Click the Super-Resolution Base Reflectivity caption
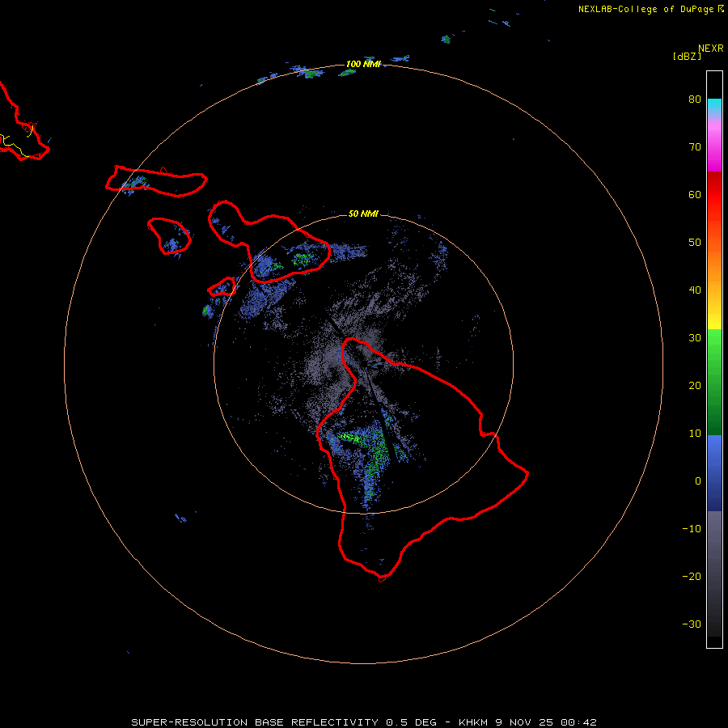The image size is (728, 728). (x=363, y=722)
